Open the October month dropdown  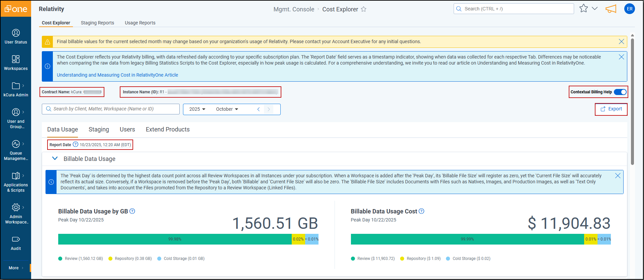pyautogui.click(x=227, y=109)
